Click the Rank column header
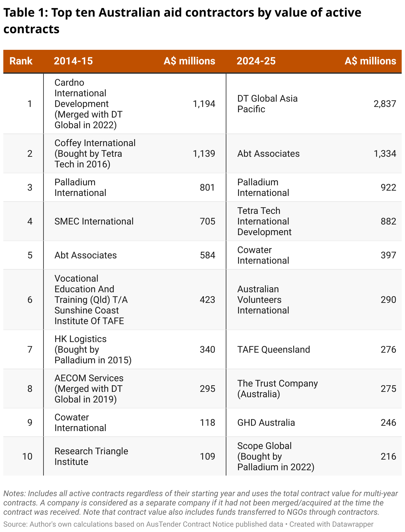This screenshot has width=405, height=532. [21, 61]
